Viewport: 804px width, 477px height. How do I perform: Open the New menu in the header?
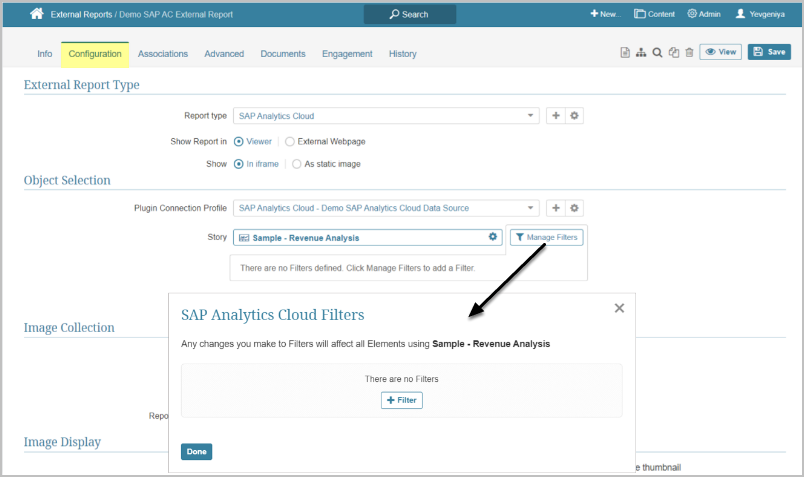(x=606, y=14)
